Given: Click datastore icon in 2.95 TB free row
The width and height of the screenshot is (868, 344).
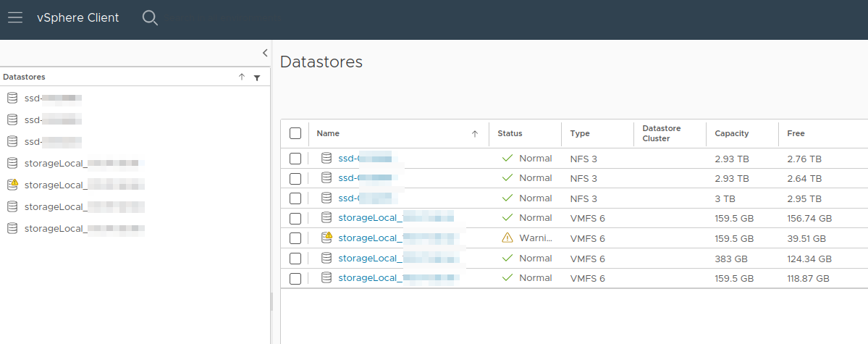Looking at the screenshot, I should tap(326, 198).
